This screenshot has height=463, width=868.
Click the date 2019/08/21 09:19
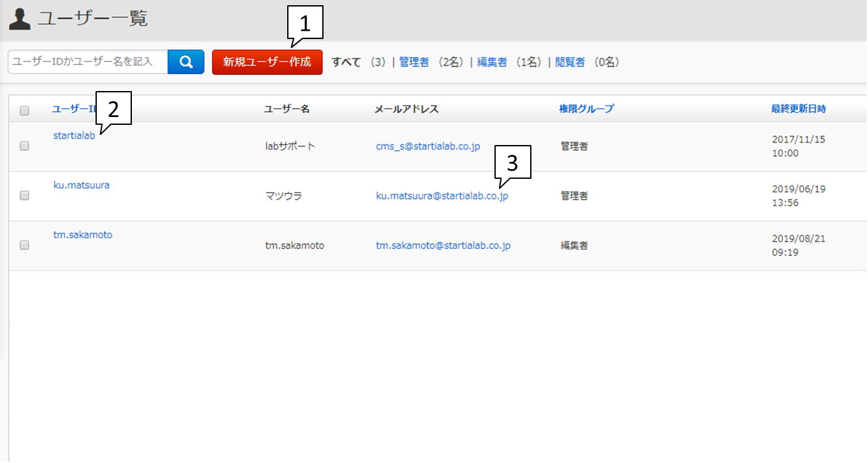798,246
